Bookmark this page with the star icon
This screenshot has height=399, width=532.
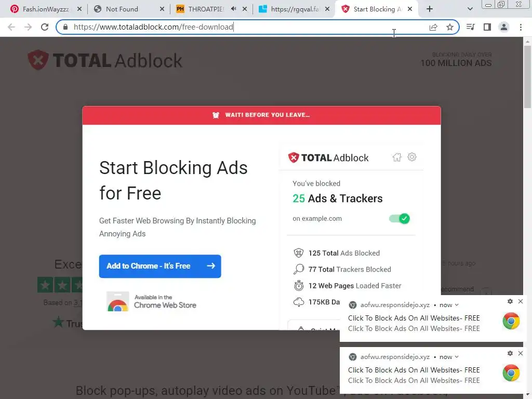click(x=450, y=27)
